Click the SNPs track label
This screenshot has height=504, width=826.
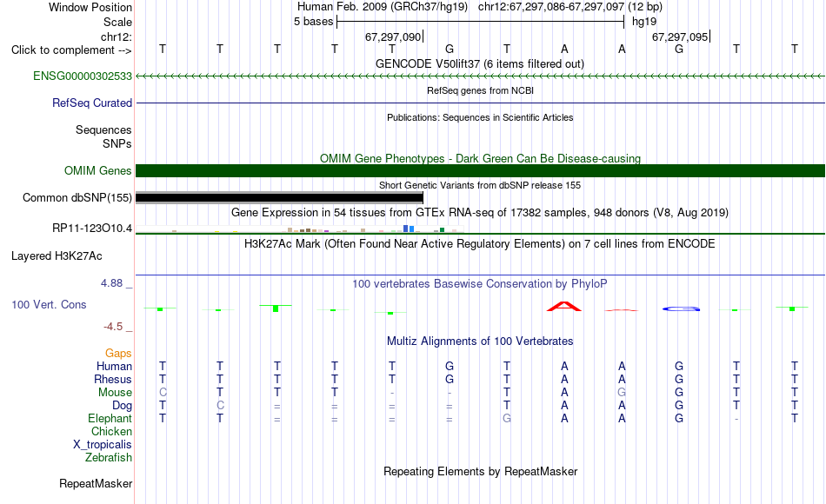pos(117,143)
